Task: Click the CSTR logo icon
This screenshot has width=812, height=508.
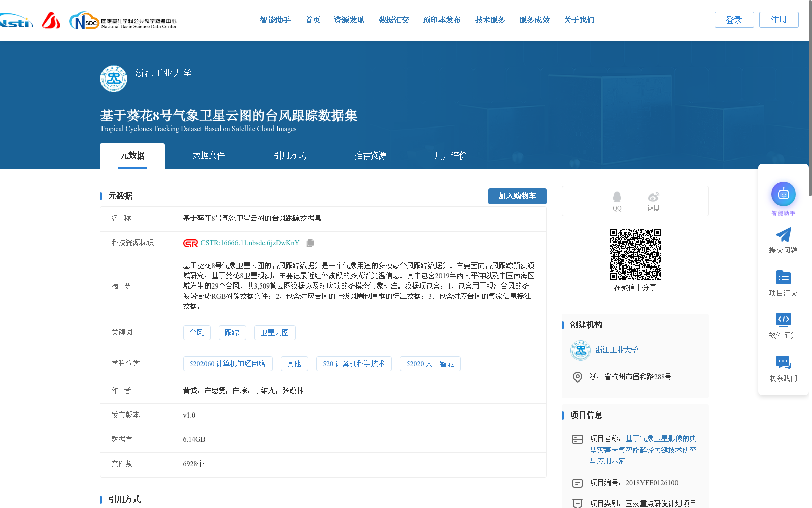Action: tap(191, 243)
